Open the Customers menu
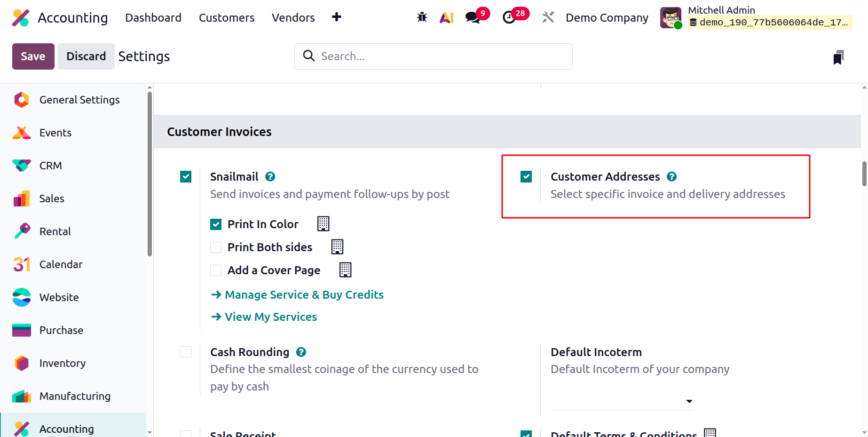 click(x=227, y=17)
